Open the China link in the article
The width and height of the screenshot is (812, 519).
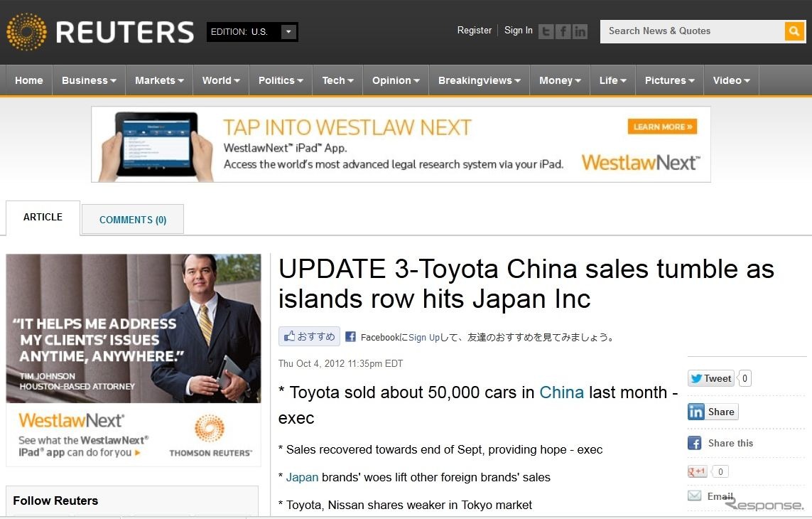coord(562,392)
